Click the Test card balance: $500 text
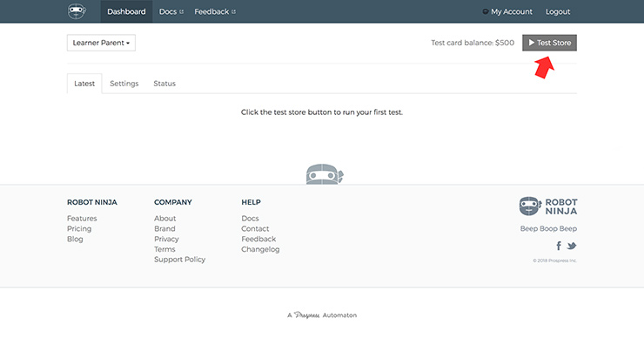Viewport: 644px width, 345px height. [473, 43]
